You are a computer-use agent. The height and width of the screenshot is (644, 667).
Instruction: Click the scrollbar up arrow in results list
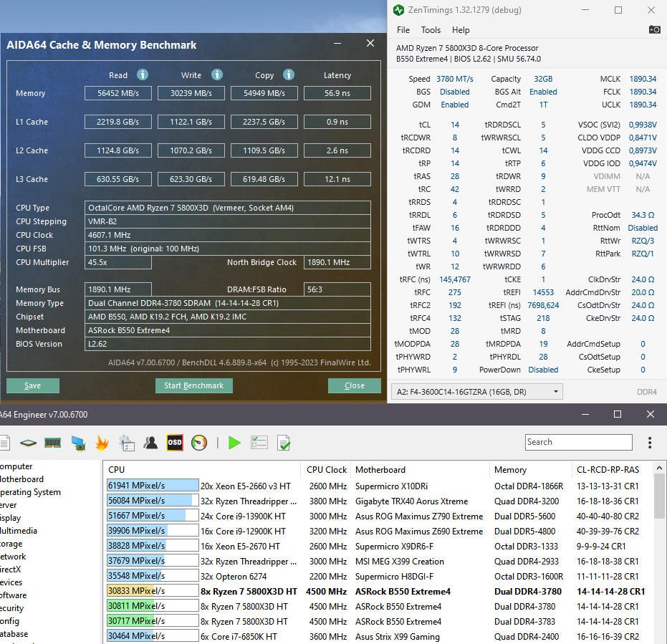tap(659, 468)
